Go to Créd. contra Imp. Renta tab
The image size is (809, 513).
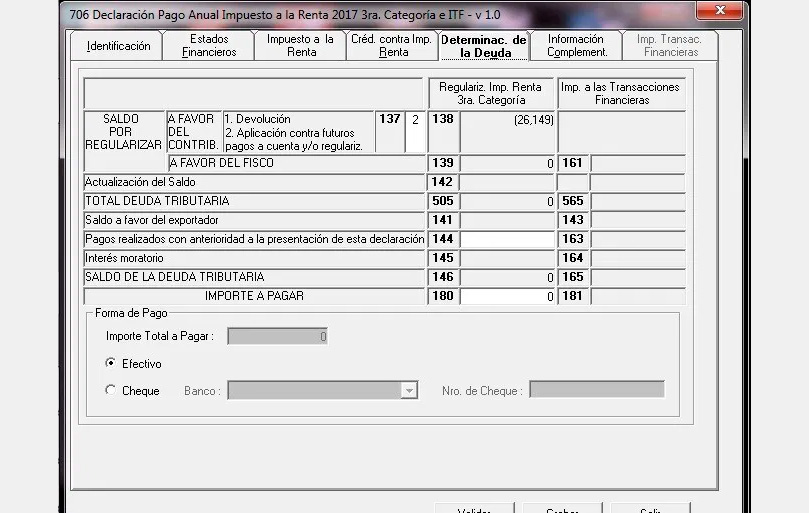tap(393, 45)
